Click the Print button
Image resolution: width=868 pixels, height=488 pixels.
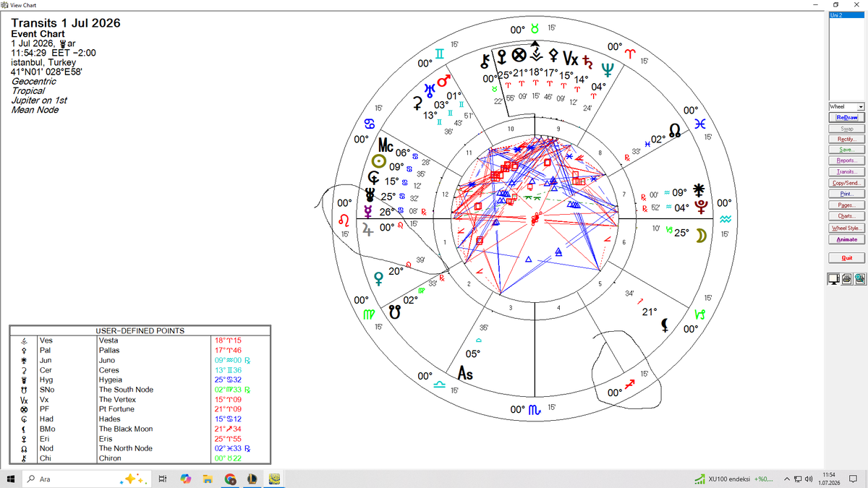coord(846,194)
